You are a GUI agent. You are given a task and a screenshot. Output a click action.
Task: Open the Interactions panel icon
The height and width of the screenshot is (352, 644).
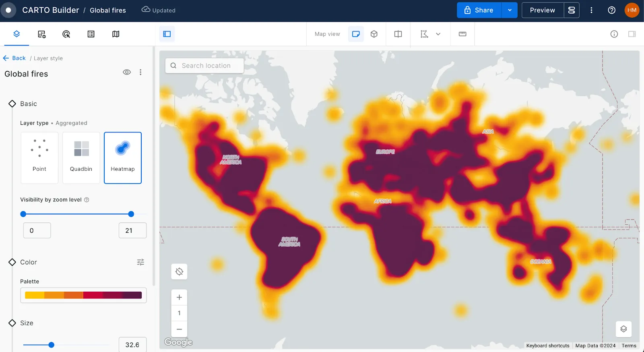pos(66,34)
